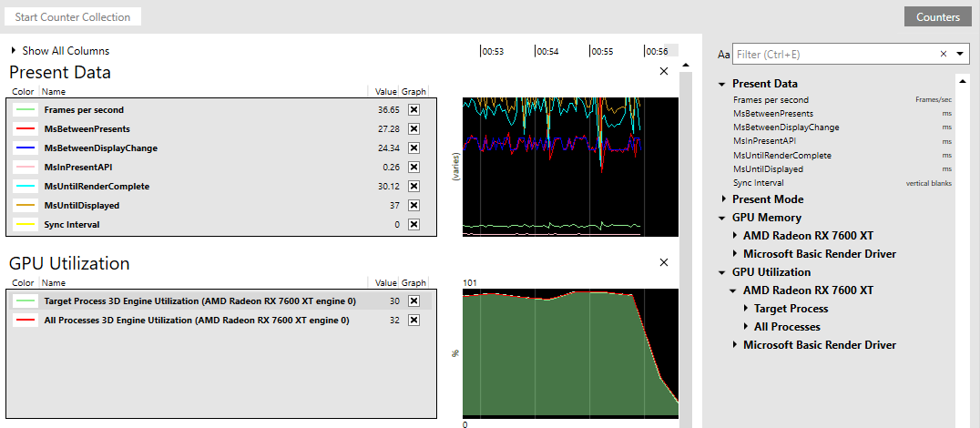
Task: Close the GPU Utilization graph panel
Action: pyautogui.click(x=664, y=262)
